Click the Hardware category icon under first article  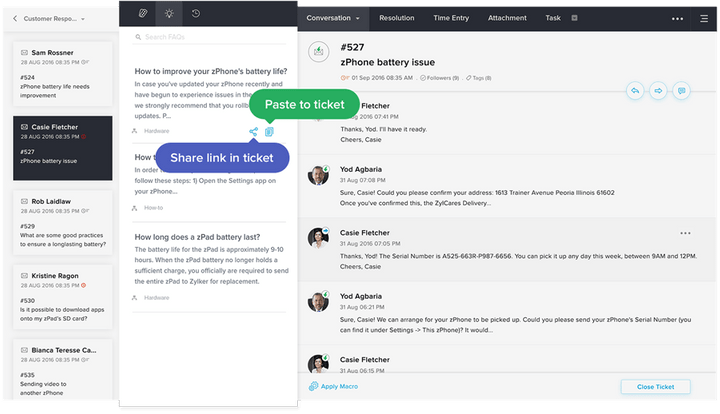point(135,131)
